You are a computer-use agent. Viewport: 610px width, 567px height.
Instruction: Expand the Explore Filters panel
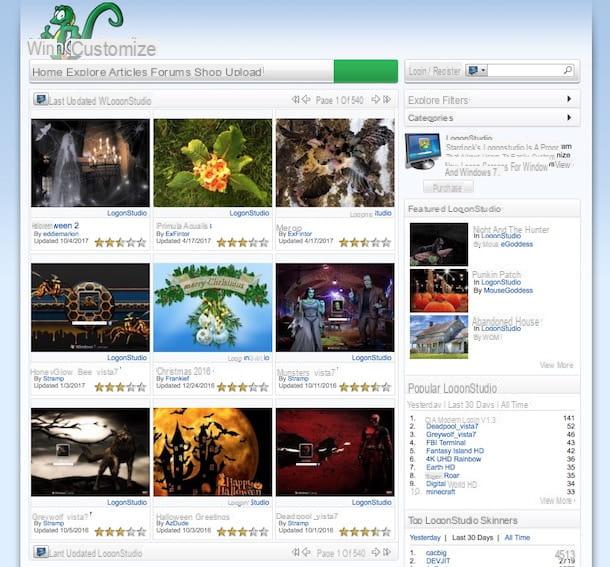[x=492, y=100]
